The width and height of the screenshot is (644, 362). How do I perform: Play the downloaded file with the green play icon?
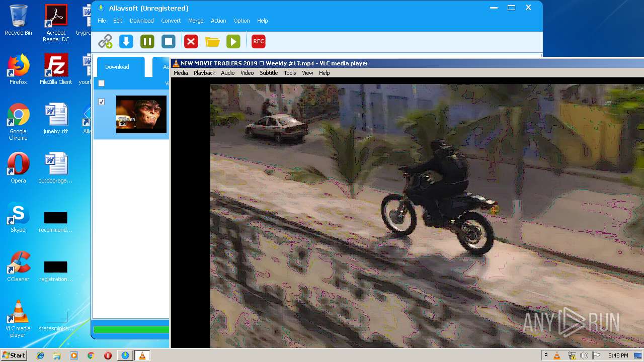tap(233, 41)
